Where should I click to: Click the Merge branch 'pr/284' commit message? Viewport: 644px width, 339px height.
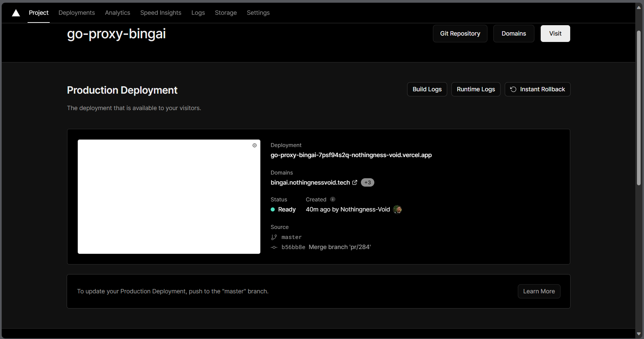340,247
